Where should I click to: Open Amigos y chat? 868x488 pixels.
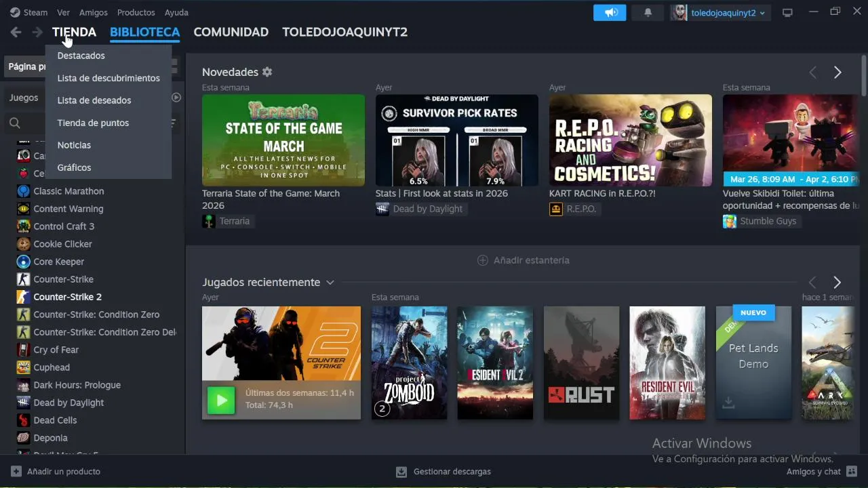[x=821, y=472]
